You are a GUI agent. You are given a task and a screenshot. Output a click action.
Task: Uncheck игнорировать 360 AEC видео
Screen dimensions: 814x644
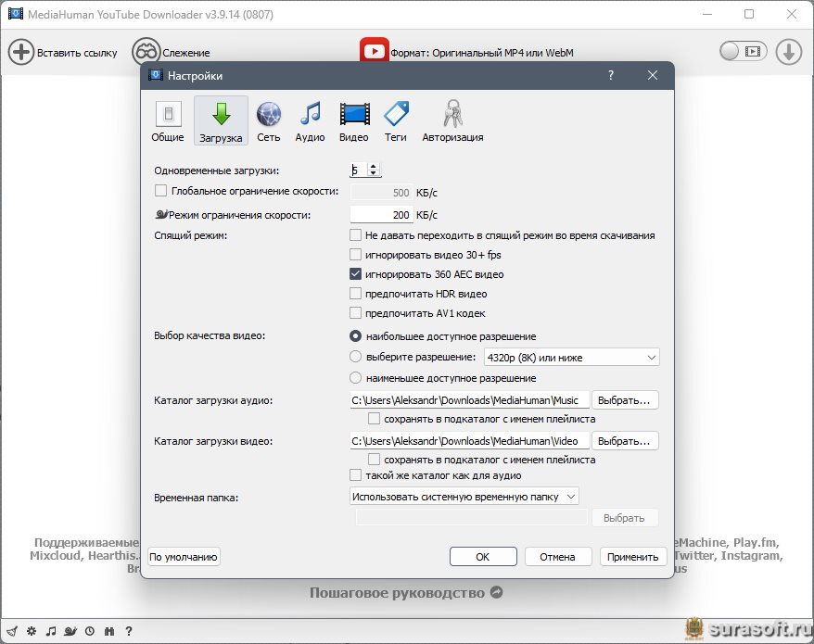point(356,274)
